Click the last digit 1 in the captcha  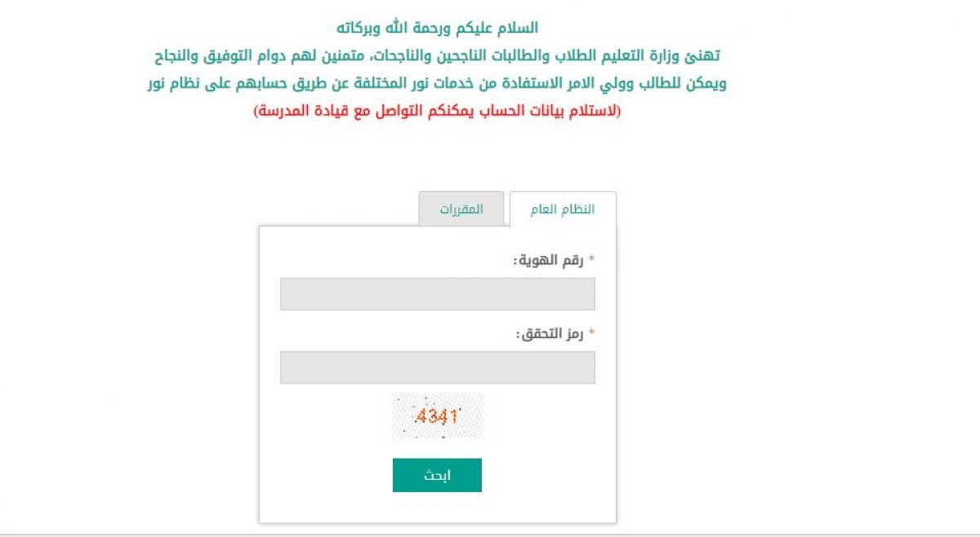[453, 416]
